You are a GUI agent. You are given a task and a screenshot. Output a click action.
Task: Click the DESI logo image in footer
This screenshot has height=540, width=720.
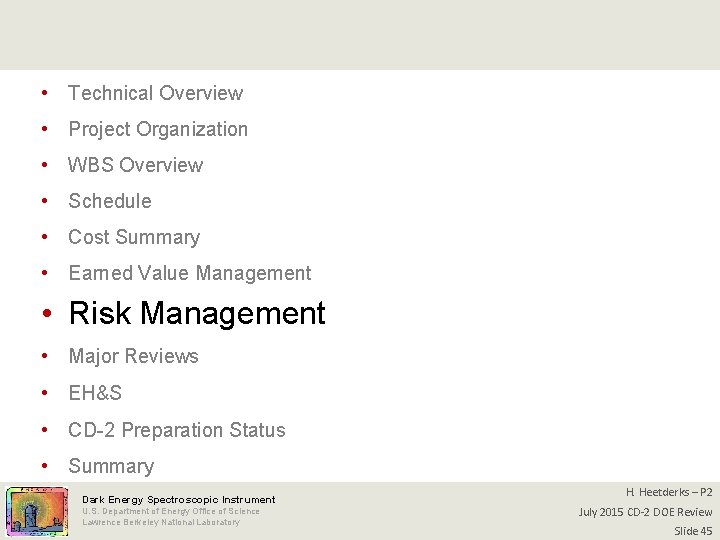pos(37,512)
